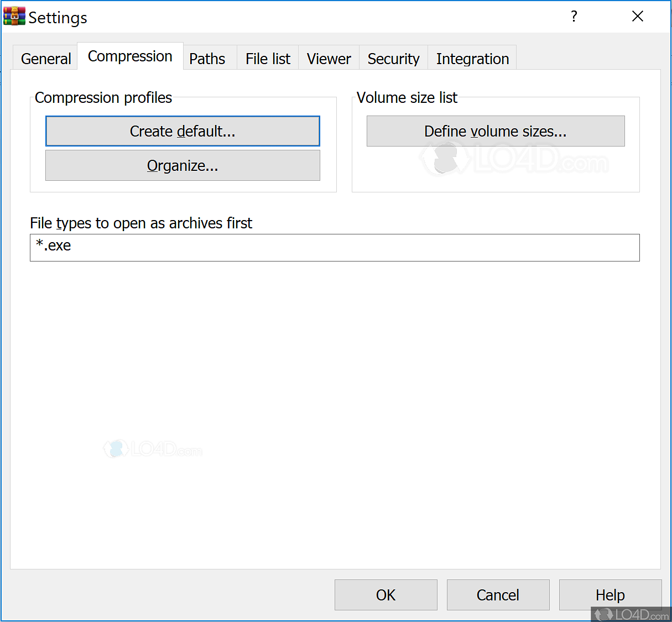This screenshot has width=672, height=622.
Task: Confirm settings with the OK button
Action: point(386,595)
